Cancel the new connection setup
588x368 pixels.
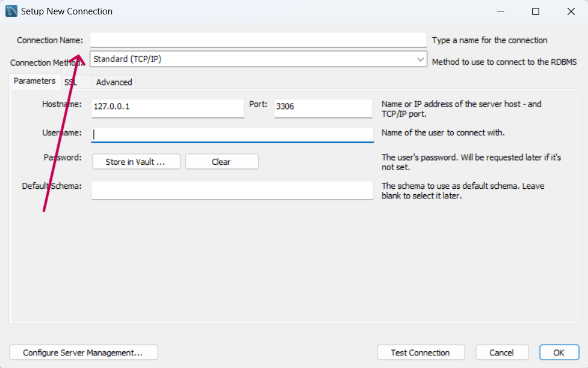502,352
